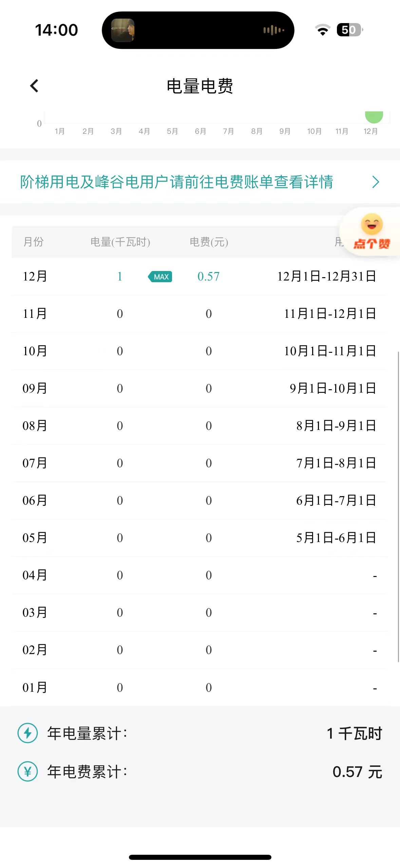Tap the 月份 column header
The width and height of the screenshot is (400, 868).
point(33,242)
